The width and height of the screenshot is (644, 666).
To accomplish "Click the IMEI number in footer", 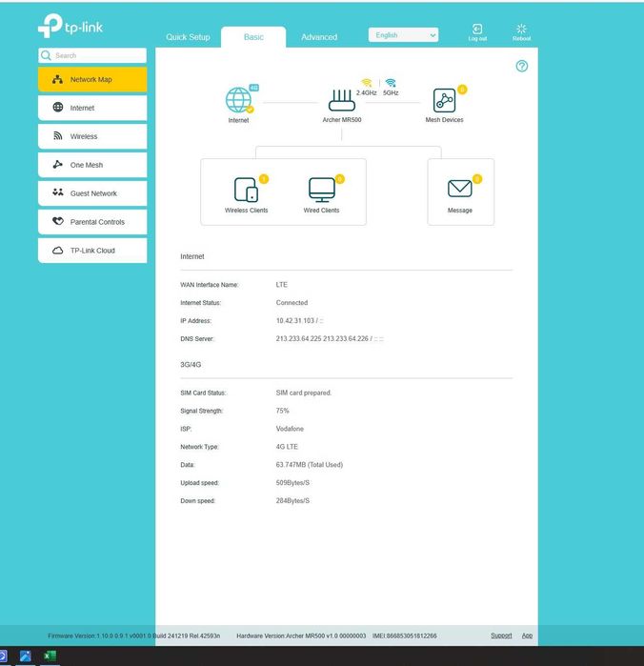I will pyautogui.click(x=405, y=636).
